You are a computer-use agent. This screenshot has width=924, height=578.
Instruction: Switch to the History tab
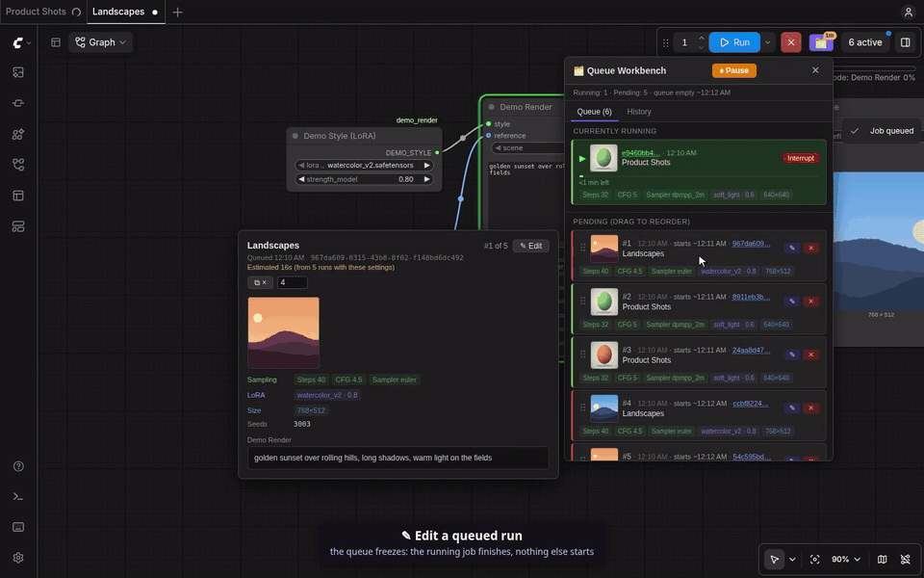pos(639,112)
